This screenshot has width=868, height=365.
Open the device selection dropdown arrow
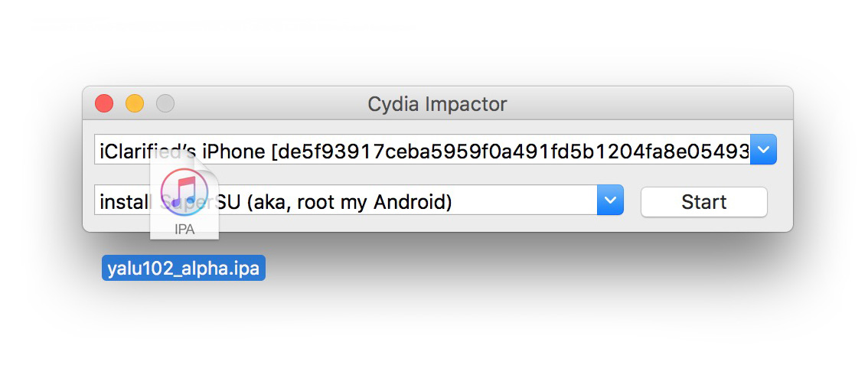click(x=764, y=150)
